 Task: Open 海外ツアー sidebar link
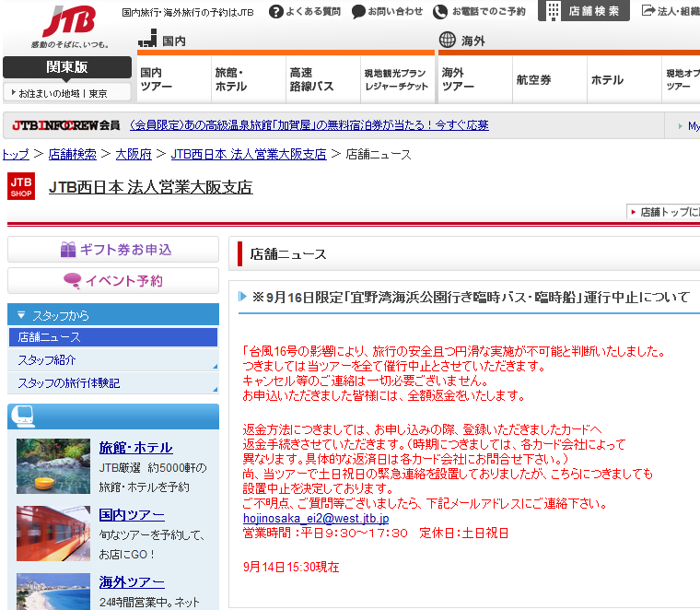tap(132, 581)
